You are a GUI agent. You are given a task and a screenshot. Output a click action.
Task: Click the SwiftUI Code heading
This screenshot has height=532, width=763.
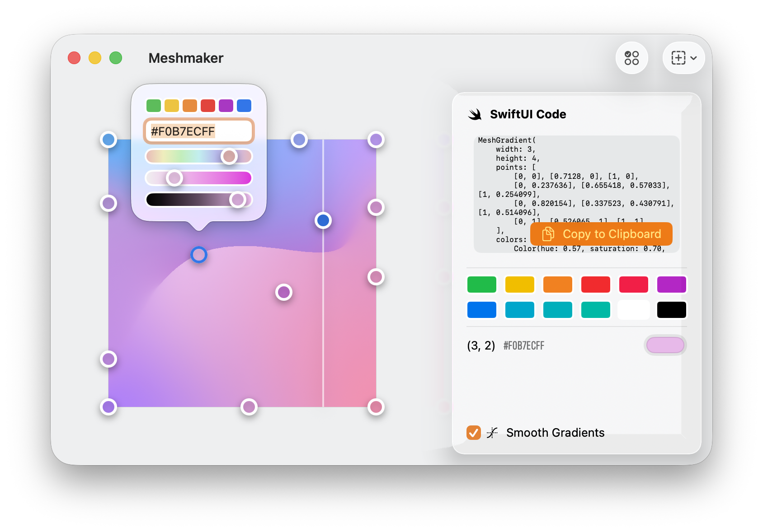point(528,114)
